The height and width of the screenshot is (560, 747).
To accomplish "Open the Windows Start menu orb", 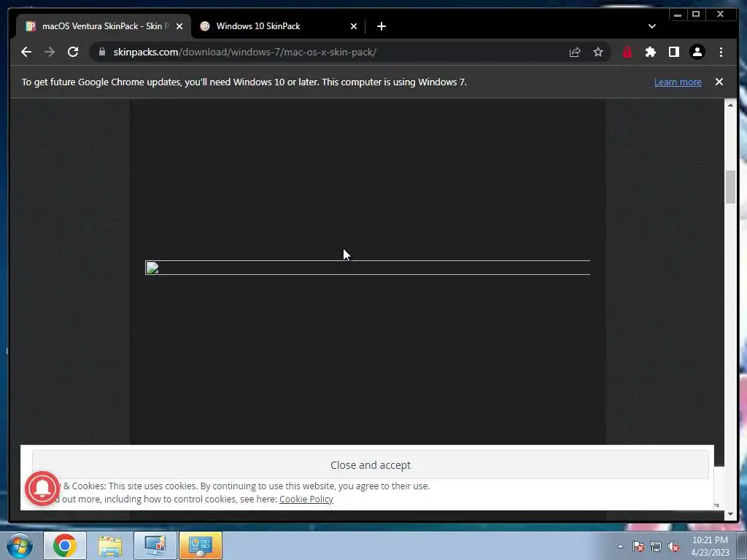I will pos(20,545).
